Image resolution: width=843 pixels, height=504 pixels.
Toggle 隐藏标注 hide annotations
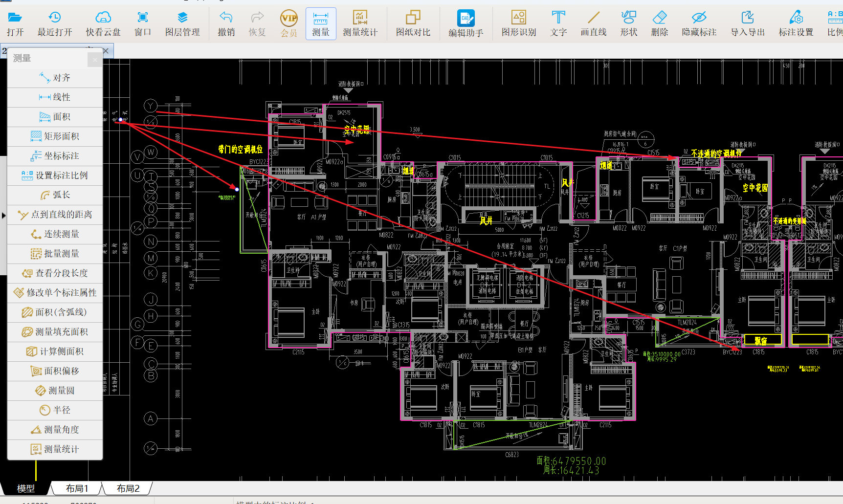pos(699,24)
